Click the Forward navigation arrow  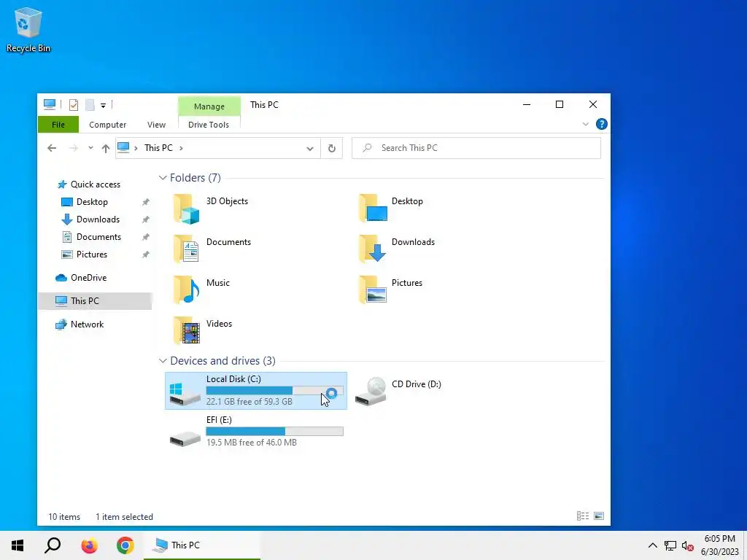pyautogui.click(x=74, y=148)
